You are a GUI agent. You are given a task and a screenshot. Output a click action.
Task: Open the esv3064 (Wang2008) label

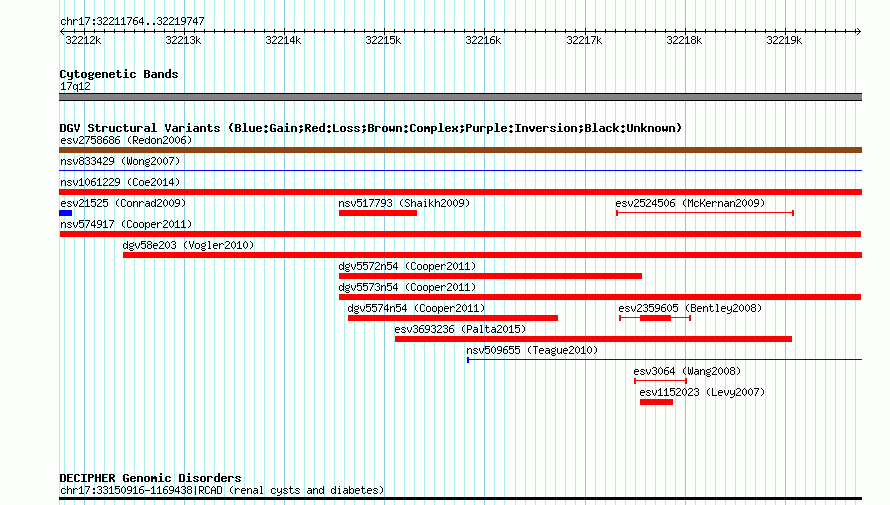tap(687, 371)
